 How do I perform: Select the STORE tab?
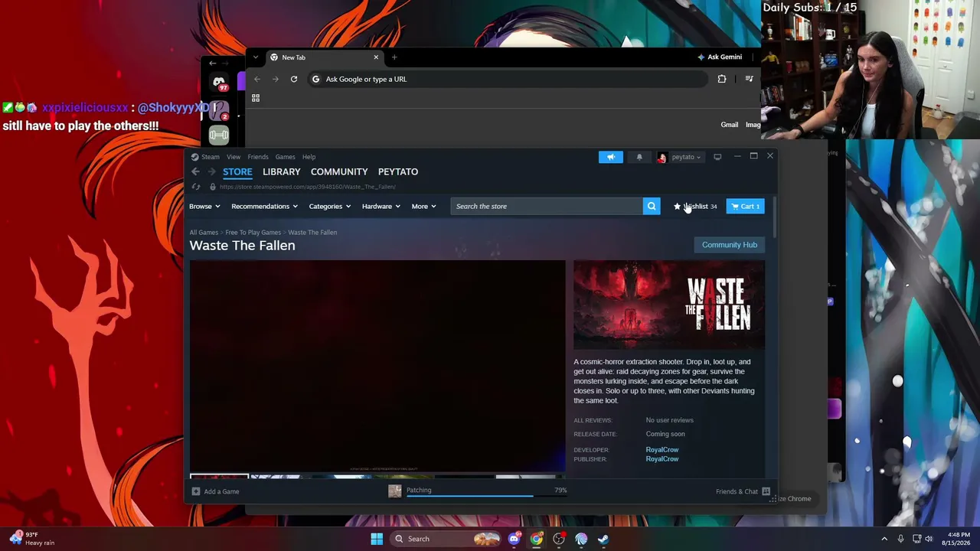point(237,172)
